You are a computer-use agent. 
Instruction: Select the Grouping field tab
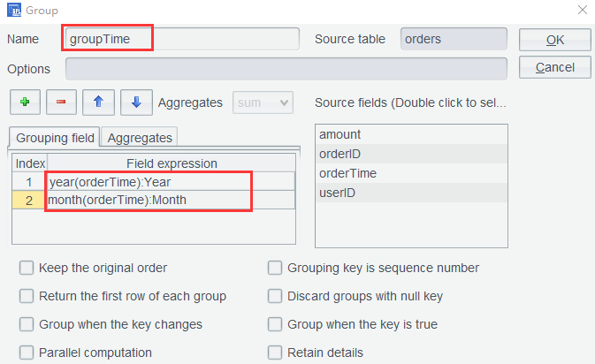pyautogui.click(x=54, y=137)
